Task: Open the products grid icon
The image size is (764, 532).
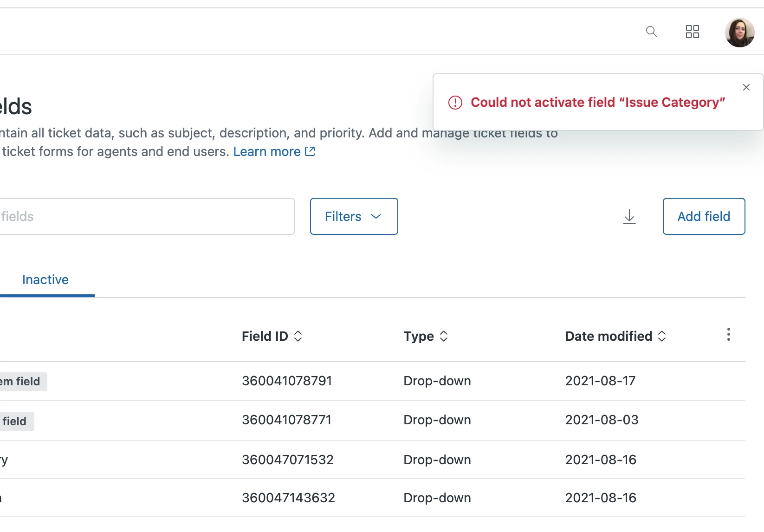Action: 692,32
